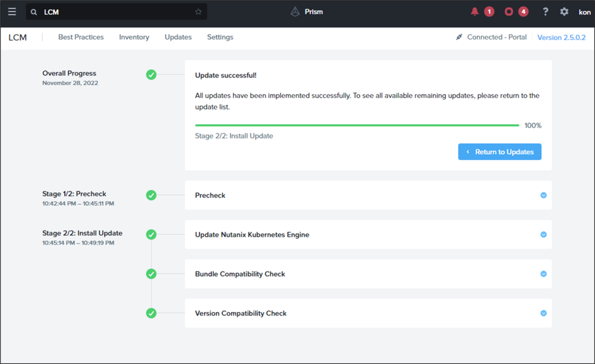
Task: Expand Update Nutanix Kubernetes Engine details
Action: tap(543, 235)
